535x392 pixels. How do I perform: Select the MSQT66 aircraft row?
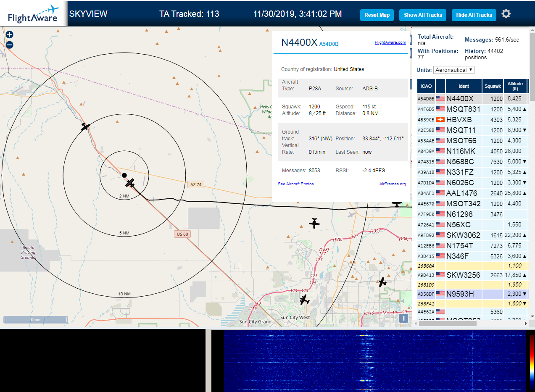click(x=472, y=141)
